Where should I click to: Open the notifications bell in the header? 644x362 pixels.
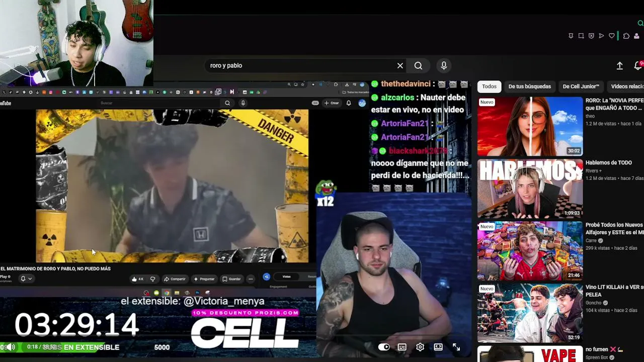point(637,66)
